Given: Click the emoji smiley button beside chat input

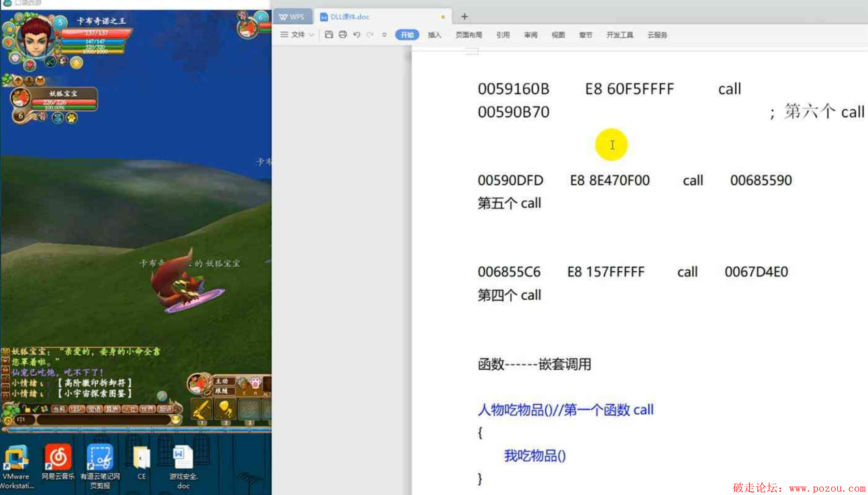Looking at the screenshot, I should point(176,419).
